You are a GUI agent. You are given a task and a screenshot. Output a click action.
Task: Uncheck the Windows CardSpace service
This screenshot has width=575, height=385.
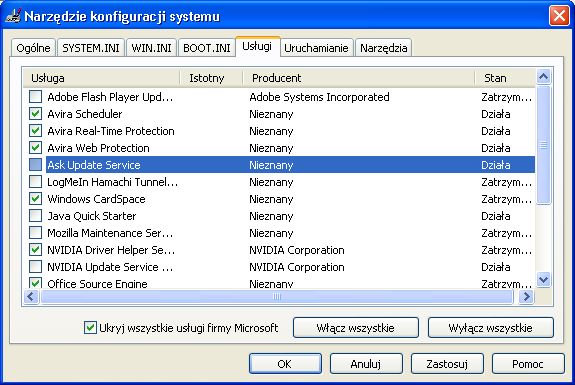click(x=35, y=199)
